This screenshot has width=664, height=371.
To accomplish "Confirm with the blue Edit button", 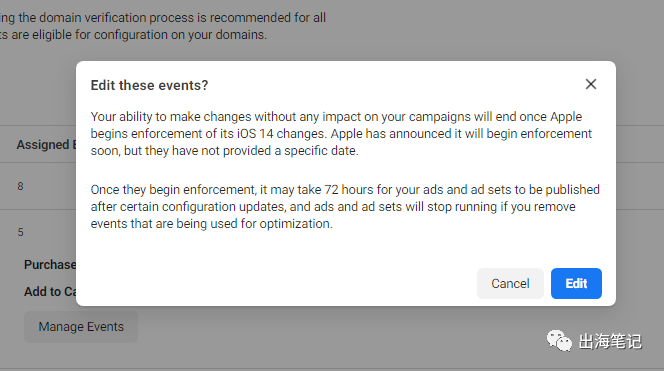I will click(576, 283).
